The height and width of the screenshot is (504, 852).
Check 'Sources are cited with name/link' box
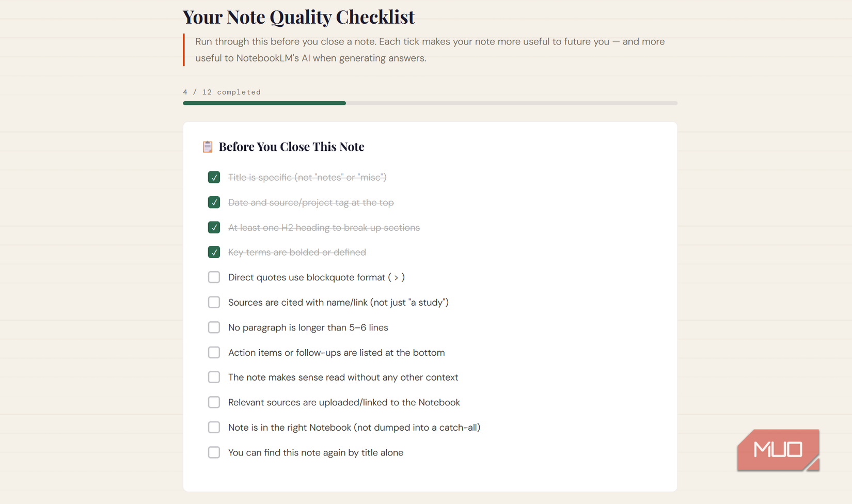point(214,303)
